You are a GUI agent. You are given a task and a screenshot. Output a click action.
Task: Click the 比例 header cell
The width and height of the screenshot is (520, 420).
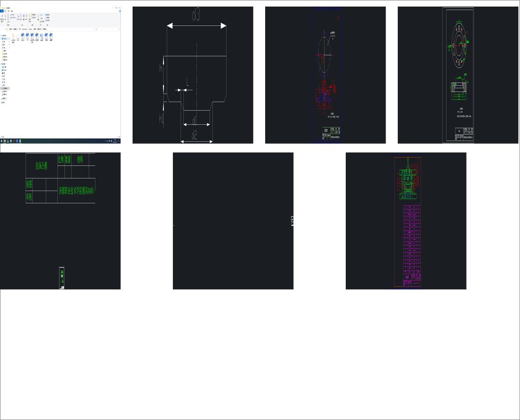[x=61, y=160]
